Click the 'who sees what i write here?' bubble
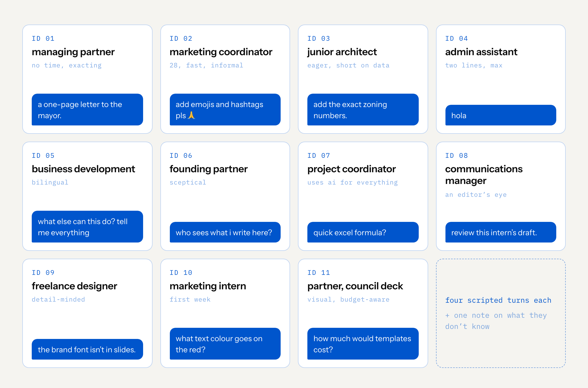The image size is (588, 388). pyautogui.click(x=225, y=232)
